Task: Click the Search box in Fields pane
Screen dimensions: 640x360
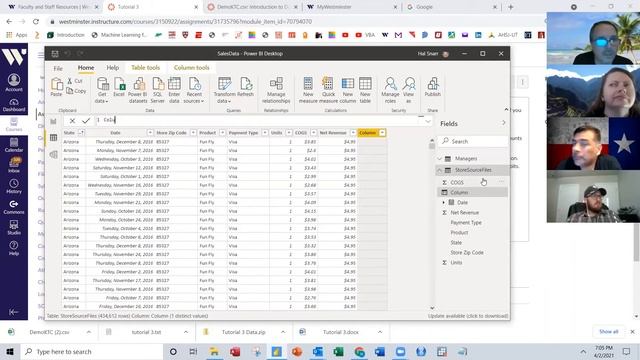Action: click(x=473, y=141)
